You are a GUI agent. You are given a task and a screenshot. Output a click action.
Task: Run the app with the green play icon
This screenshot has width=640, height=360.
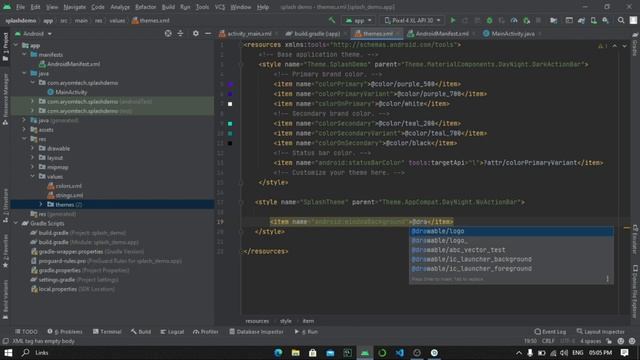click(x=453, y=20)
